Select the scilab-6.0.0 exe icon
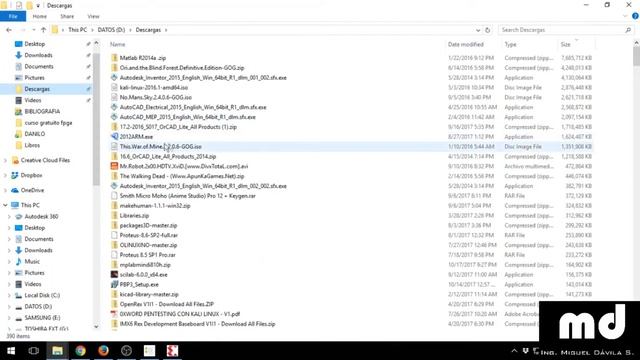Image resolution: width=640 pixels, height=360 pixels. [x=114, y=274]
